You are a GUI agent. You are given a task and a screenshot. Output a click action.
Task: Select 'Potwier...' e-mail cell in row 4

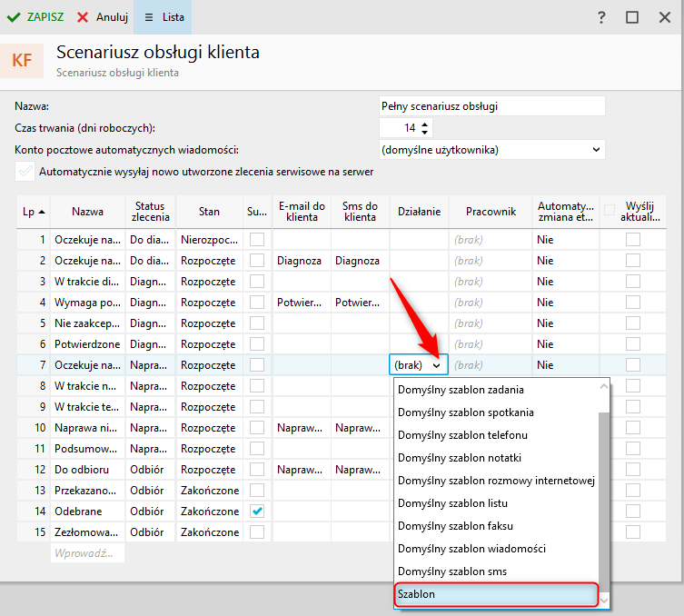point(302,303)
